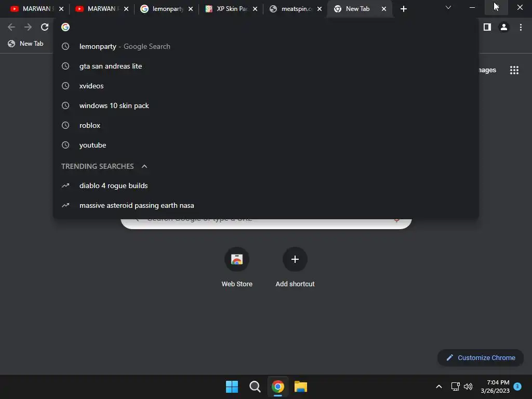Screen dimensions: 532x399
Task: Close the first MARWAN YouTube tab
Action: coord(61,9)
